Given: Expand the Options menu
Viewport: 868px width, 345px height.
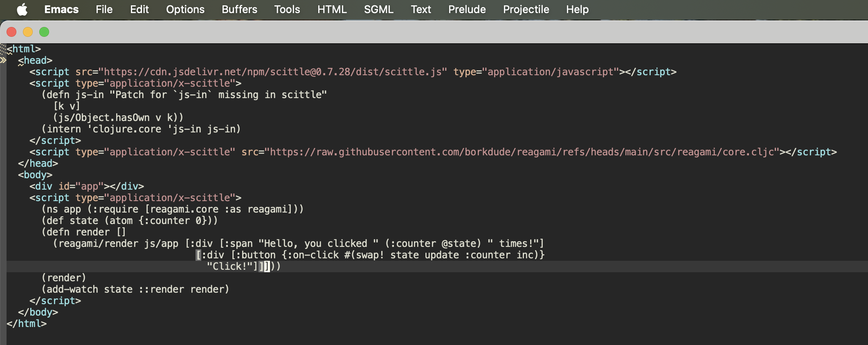Looking at the screenshot, I should pos(185,9).
